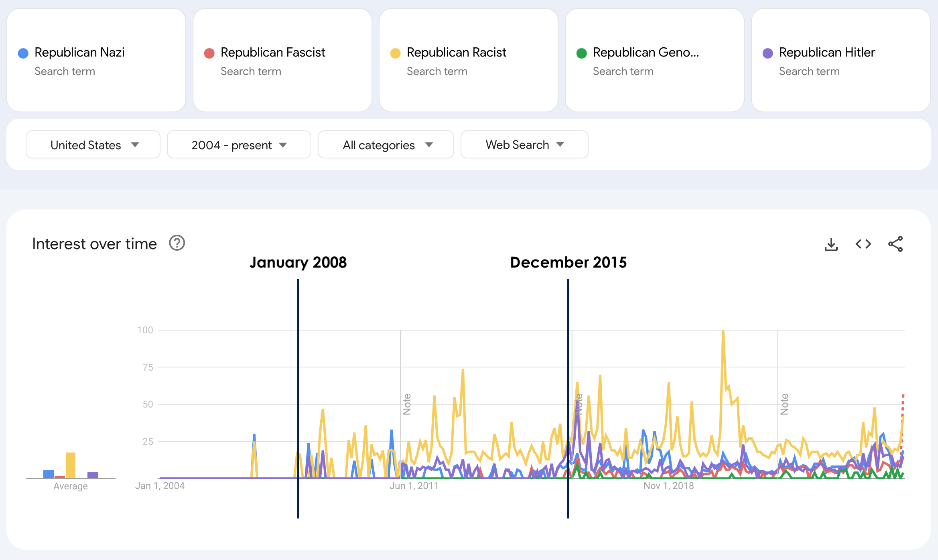The image size is (938, 560).
Task: Click the Republican Hitler term label
Action: pyautogui.click(x=826, y=53)
